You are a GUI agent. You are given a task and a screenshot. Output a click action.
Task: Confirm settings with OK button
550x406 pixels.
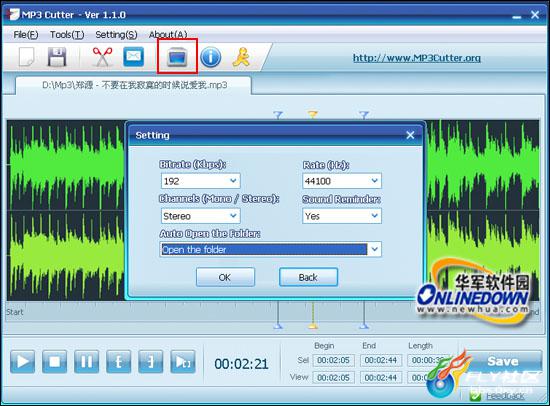click(225, 278)
